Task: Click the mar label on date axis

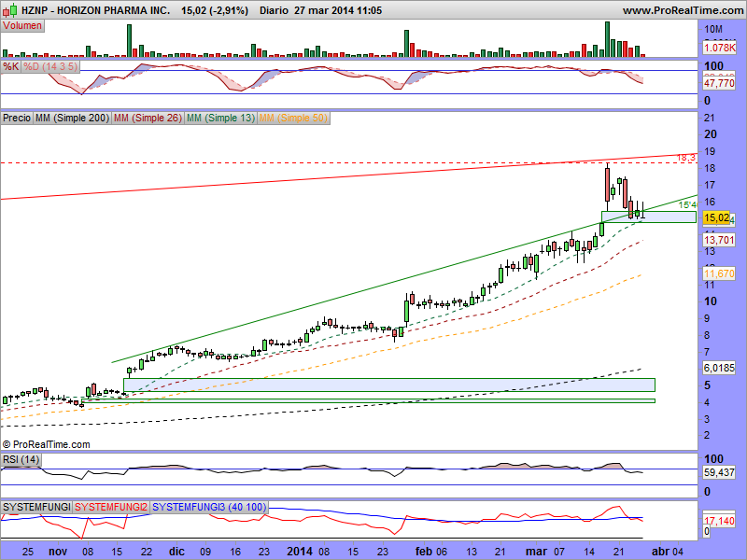Action: 536,552
